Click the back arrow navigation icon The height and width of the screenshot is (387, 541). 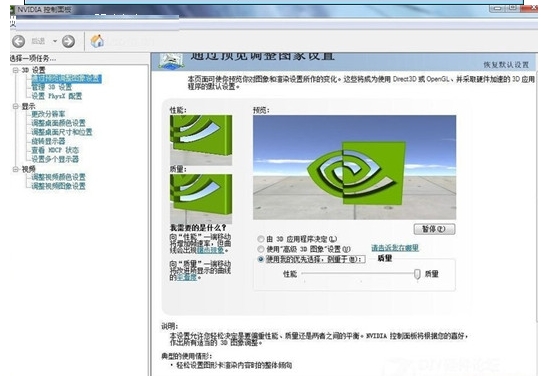point(19,41)
